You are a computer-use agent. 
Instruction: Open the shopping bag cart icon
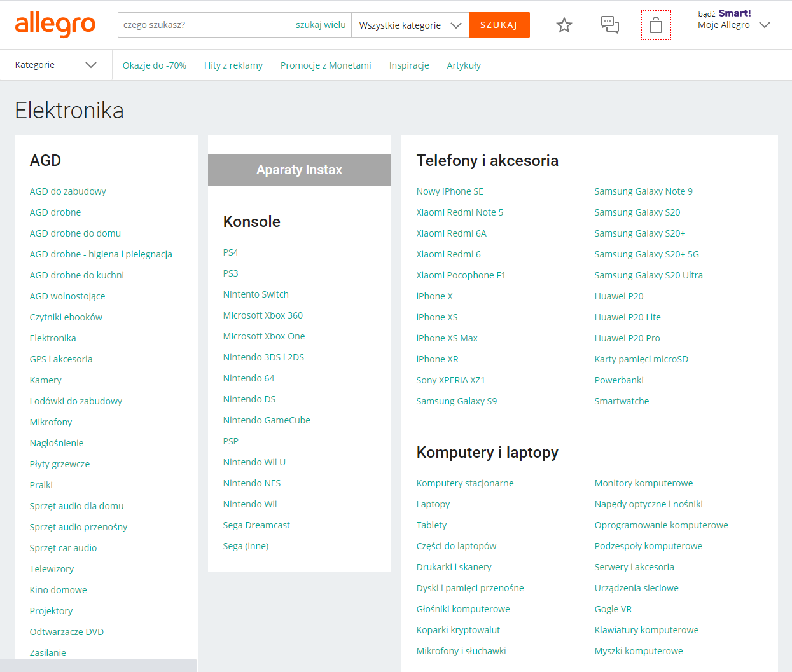click(x=656, y=25)
